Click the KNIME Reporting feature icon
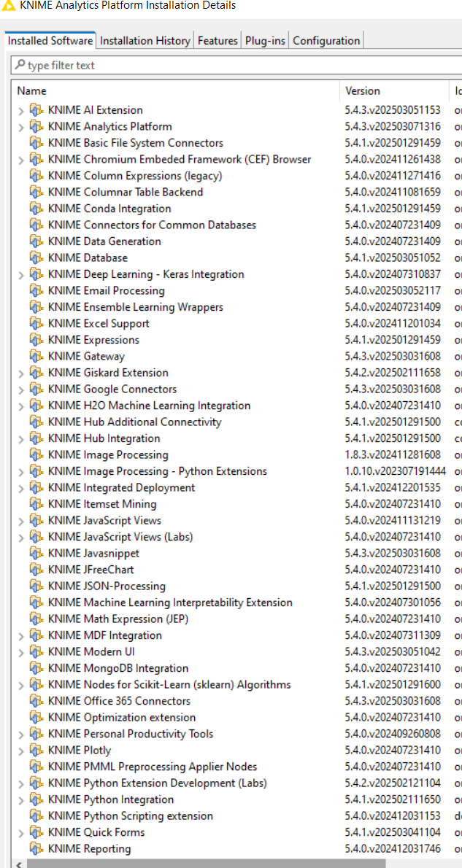This screenshot has width=462, height=868. click(x=36, y=849)
